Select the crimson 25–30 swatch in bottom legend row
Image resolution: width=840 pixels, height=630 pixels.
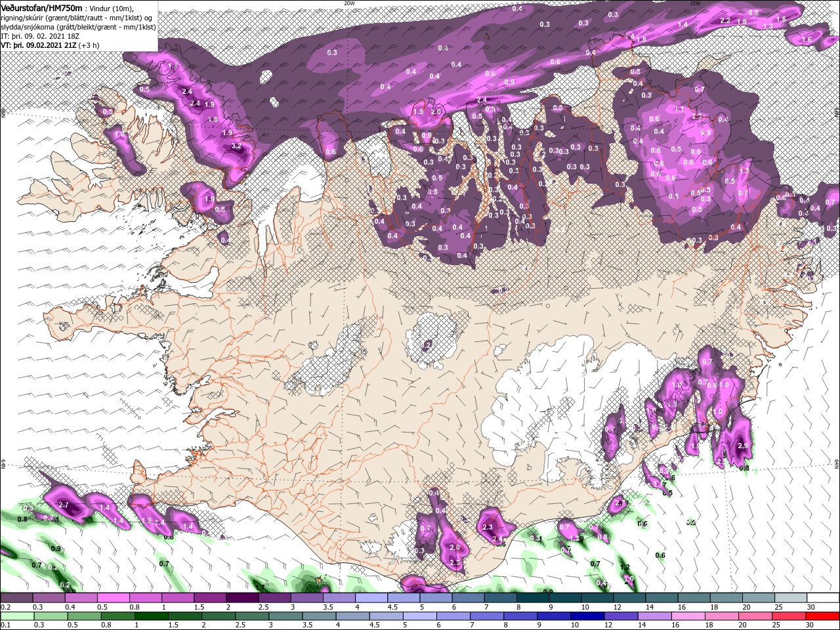click(789, 616)
